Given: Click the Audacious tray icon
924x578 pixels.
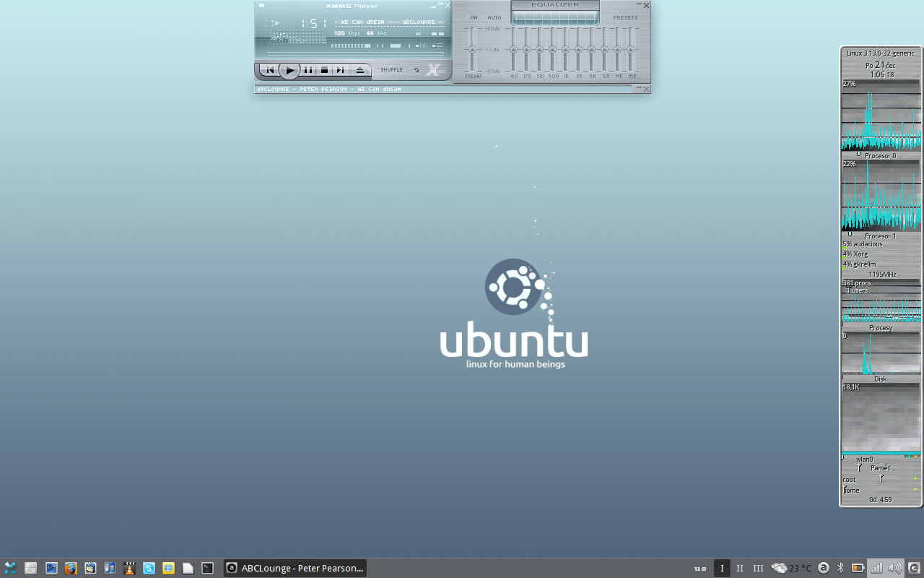Looking at the screenshot, I should (824, 568).
